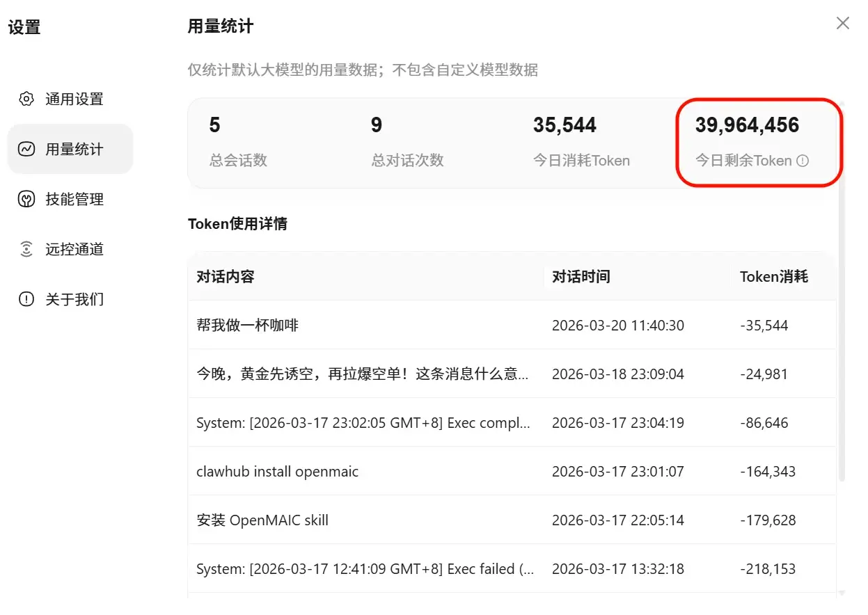Click the info icon next to 今日剩余Token
The width and height of the screenshot is (868, 615).
(803, 161)
